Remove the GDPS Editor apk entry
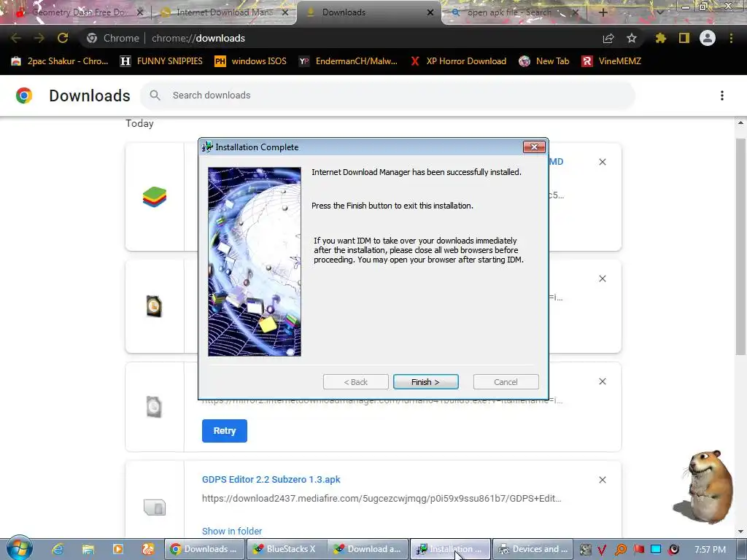Screen dimensions: 747x560 pyautogui.click(x=602, y=480)
